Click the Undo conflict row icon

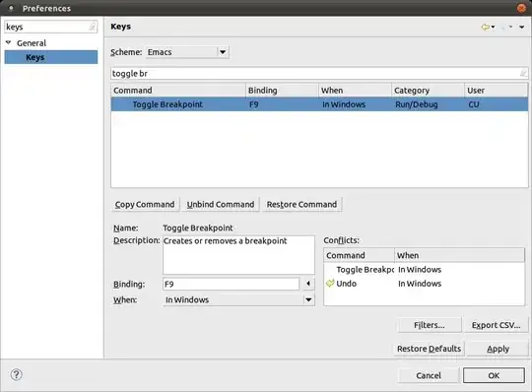tap(330, 283)
